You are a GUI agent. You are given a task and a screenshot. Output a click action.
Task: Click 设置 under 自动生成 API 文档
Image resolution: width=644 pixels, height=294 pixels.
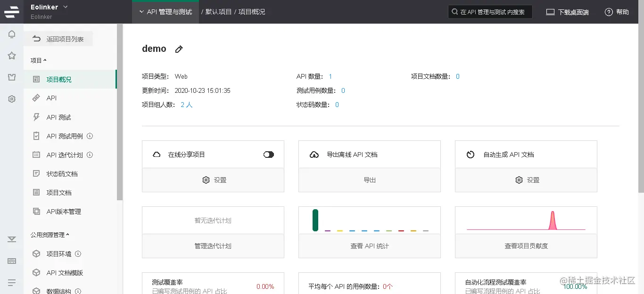pos(526,180)
